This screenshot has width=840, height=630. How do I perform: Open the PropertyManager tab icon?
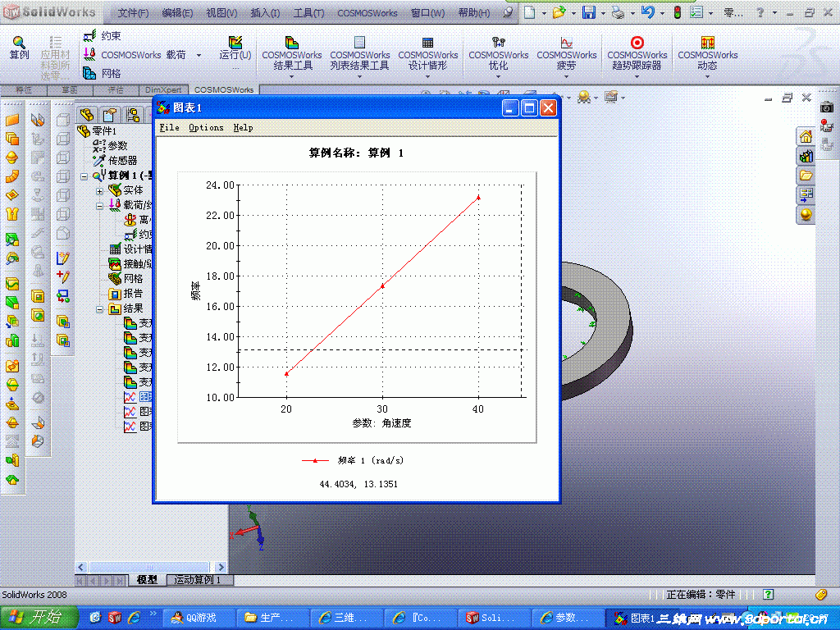[x=110, y=114]
